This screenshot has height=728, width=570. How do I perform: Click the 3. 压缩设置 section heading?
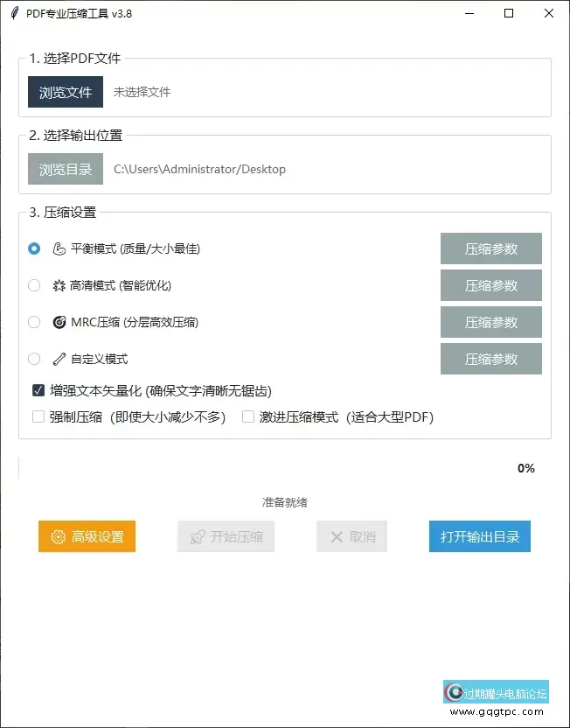63,212
